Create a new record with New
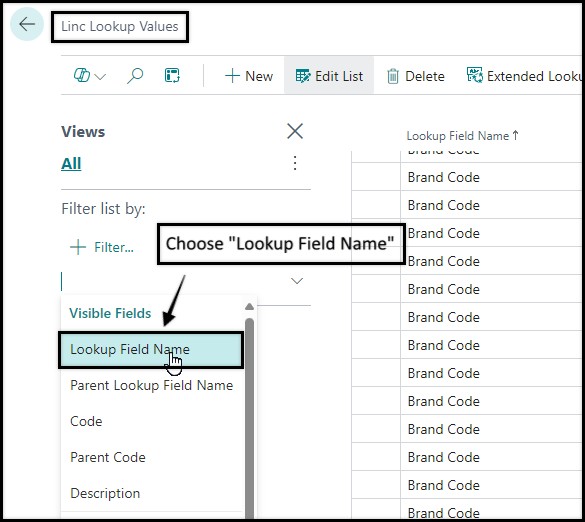585x522 pixels. coord(249,76)
